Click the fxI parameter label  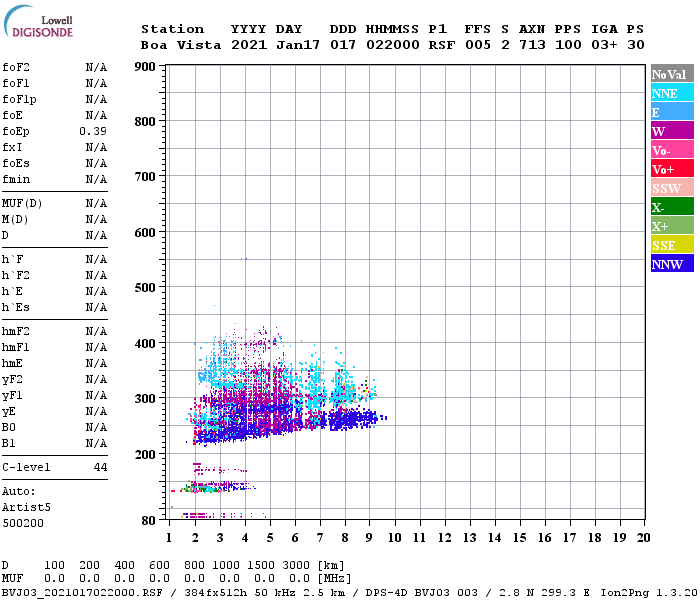click(12, 147)
